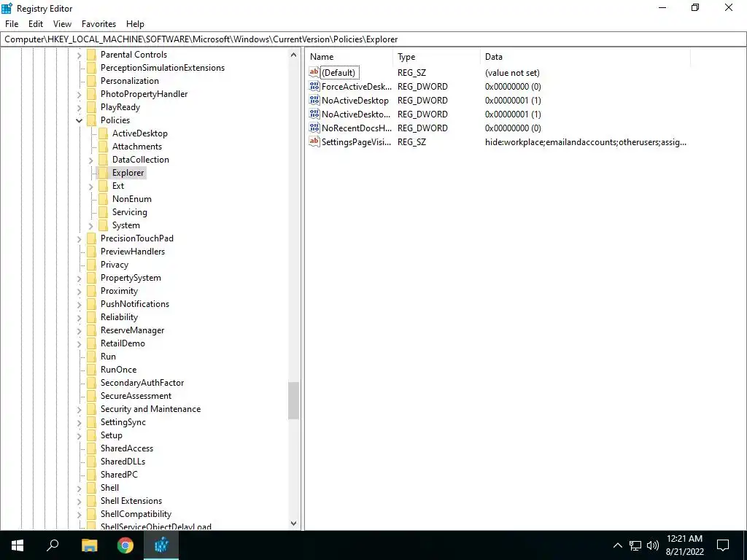Open taskbar Search
The height and width of the screenshot is (560, 747).
(53, 545)
